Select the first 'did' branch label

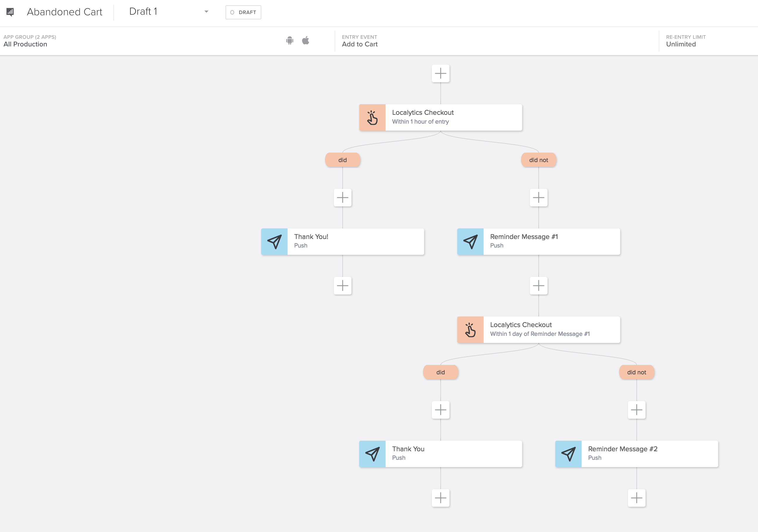(342, 160)
